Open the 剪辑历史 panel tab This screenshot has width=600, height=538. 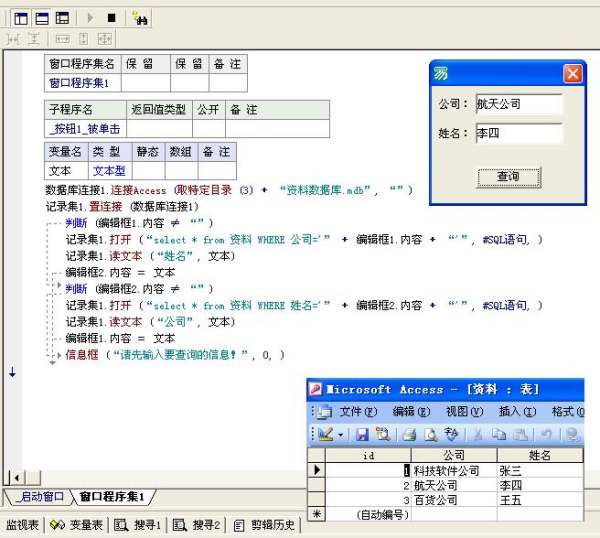click(265, 524)
